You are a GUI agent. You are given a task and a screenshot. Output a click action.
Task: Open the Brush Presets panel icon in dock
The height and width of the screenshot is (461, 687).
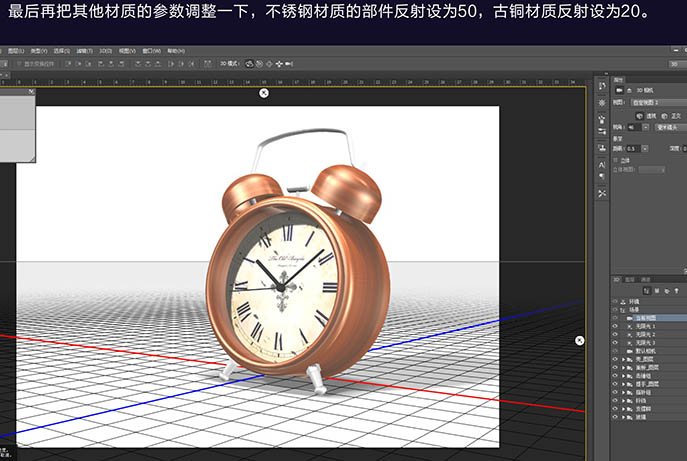(x=602, y=131)
